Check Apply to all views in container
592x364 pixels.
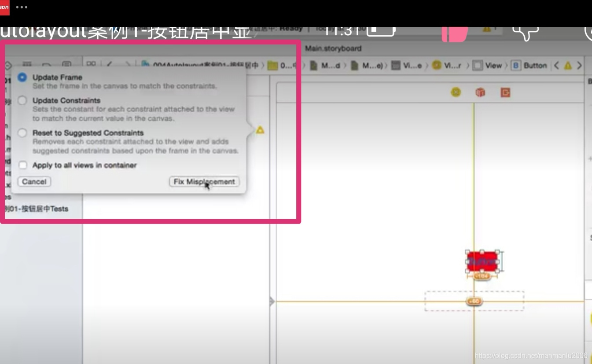pyautogui.click(x=23, y=165)
